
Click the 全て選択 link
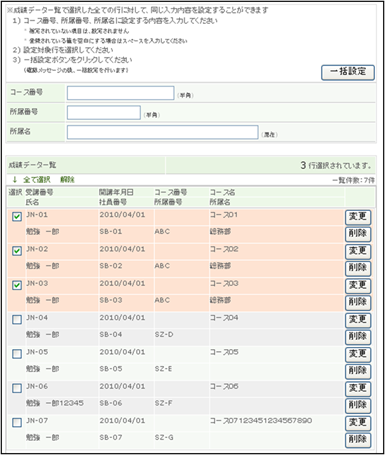[37, 180]
